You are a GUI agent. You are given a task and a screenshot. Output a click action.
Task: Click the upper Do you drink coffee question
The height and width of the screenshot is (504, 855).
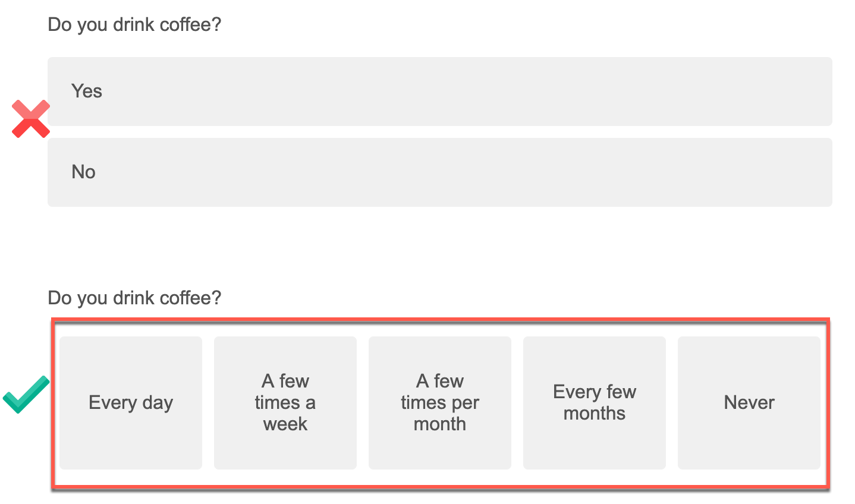(134, 25)
